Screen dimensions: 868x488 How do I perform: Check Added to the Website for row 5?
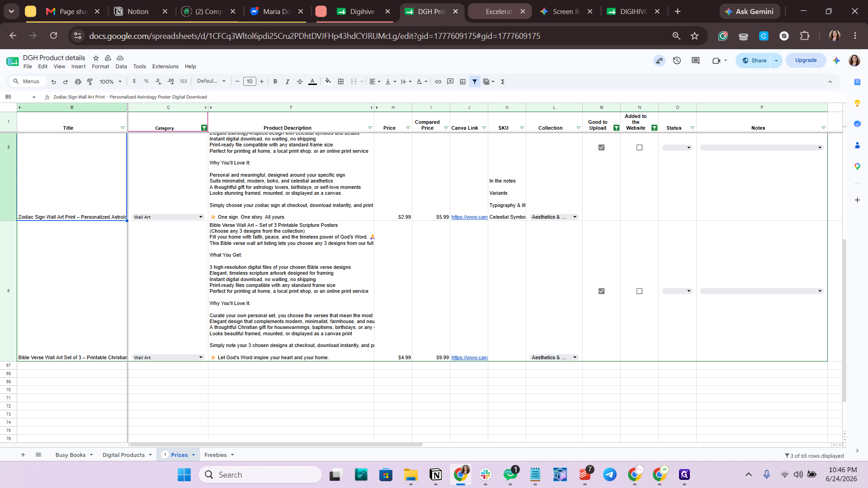pyautogui.click(x=639, y=147)
